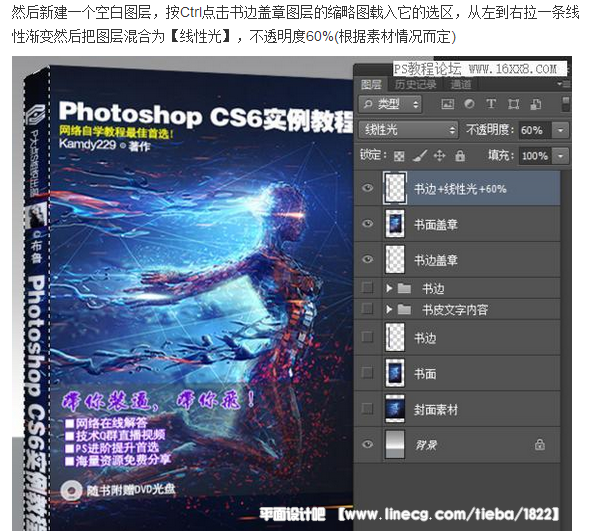
Task: Show the 书面 layer visibility
Action: pyautogui.click(x=367, y=373)
